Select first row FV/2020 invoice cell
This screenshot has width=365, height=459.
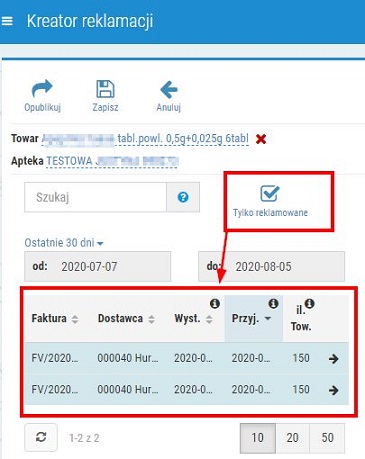(55, 358)
